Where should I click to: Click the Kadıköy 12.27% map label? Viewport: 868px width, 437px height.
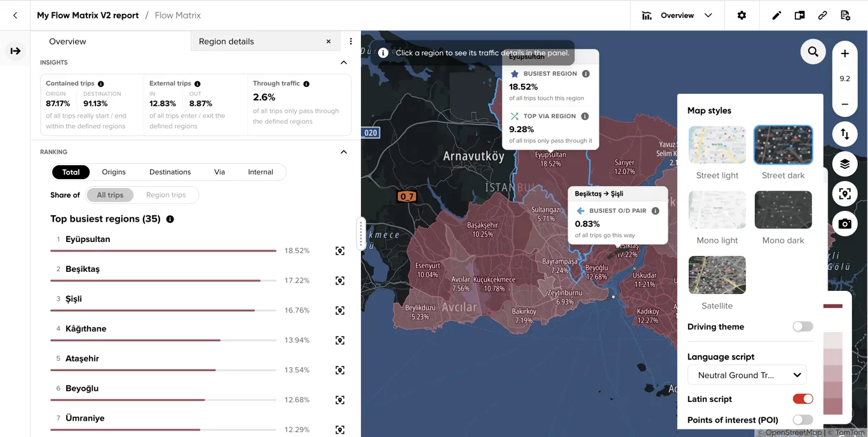point(648,316)
